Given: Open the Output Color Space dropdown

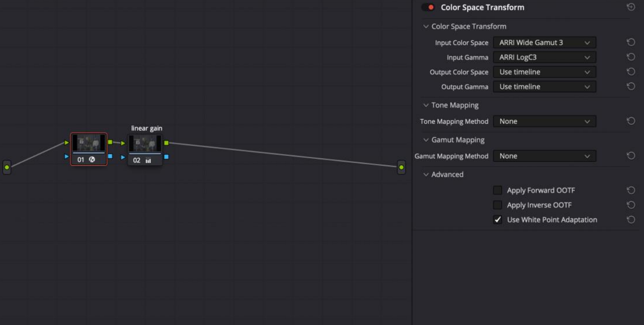Looking at the screenshot, I should 544,72.
